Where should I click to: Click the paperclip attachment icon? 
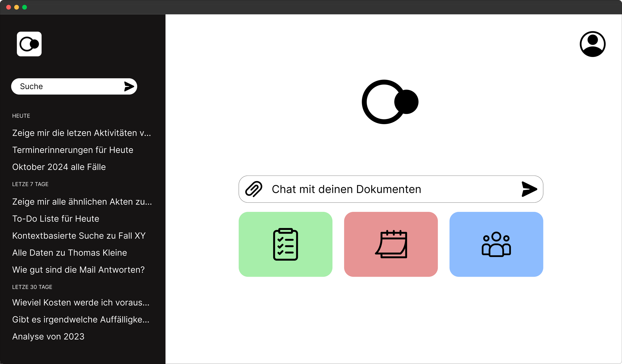click(254, 189)
